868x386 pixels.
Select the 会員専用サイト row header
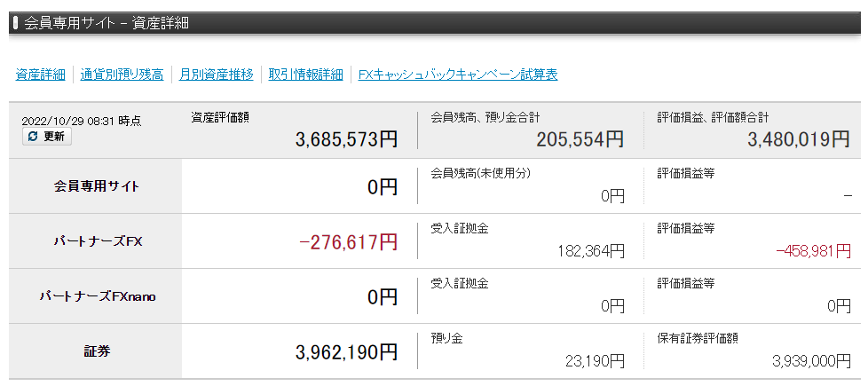pos(96,186)
